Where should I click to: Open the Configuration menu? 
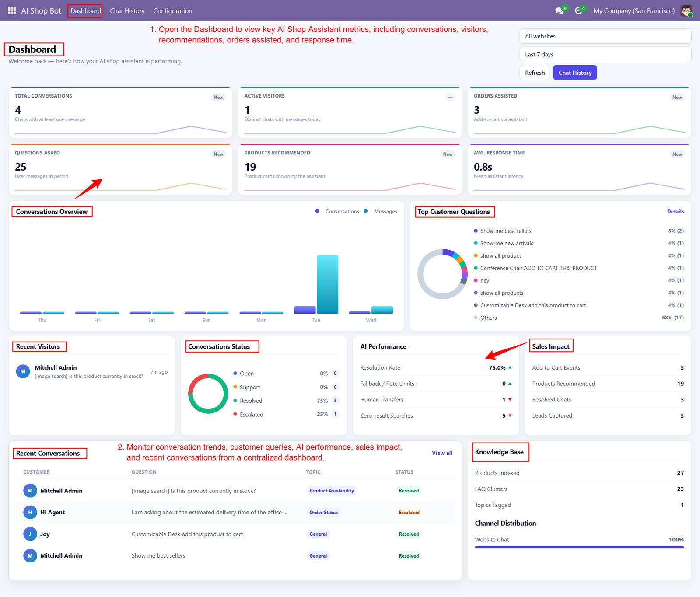click(173, 11)
